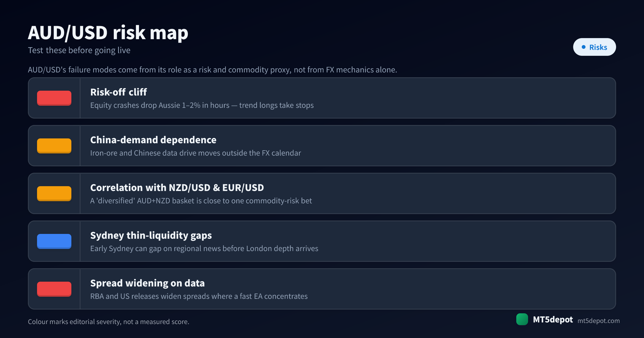This screenshot has width=644, height=338.
Task: Click the colour severity footnote text
Action: point(109,322)
